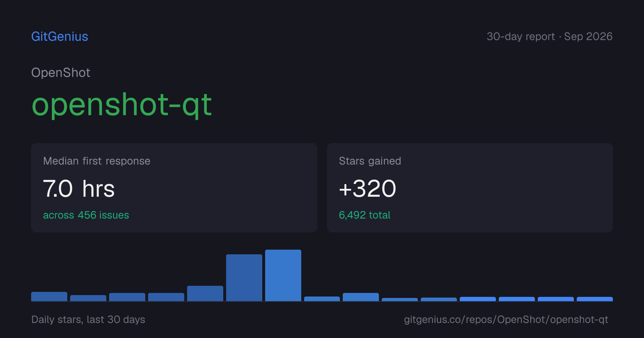Select the first bar of the daily stars chart
Viewport: 644px width, 338px height.
[49, 297]
